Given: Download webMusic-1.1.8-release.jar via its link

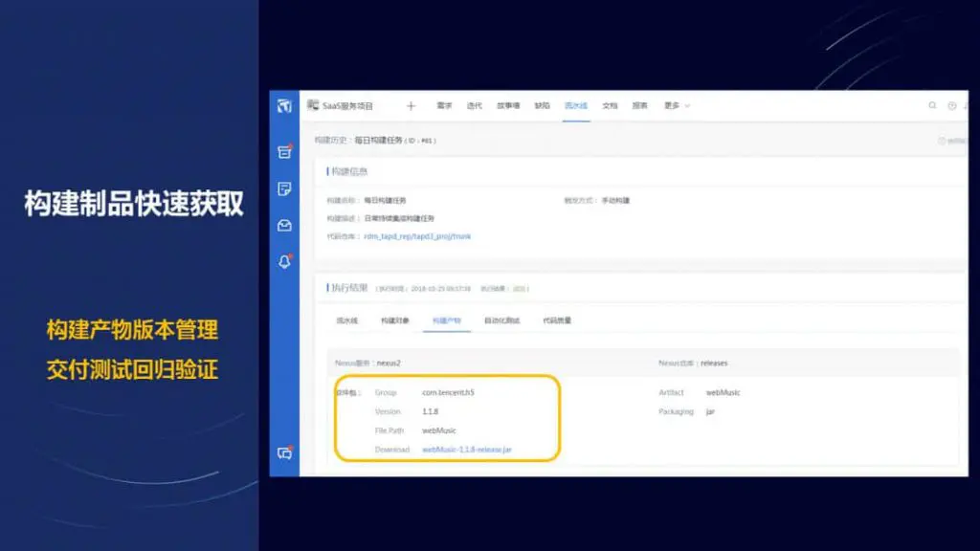Looking at the screenshot, I should click(467, 450).
